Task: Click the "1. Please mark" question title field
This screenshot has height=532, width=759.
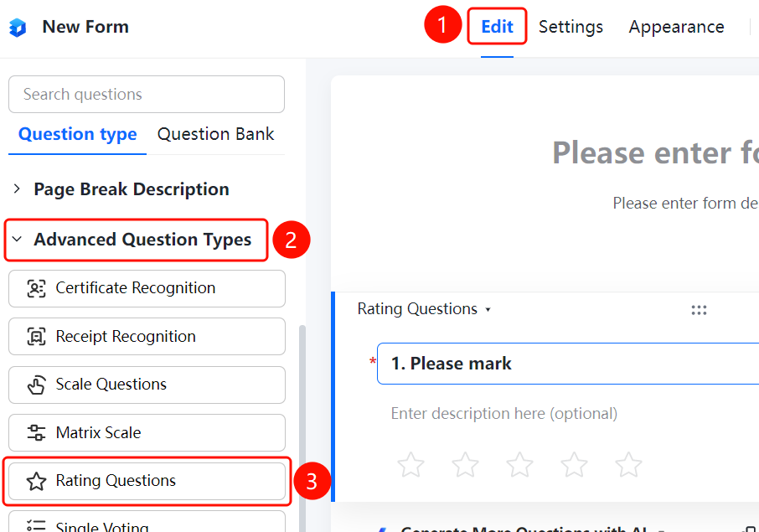Action: click(x=568, y=364)
